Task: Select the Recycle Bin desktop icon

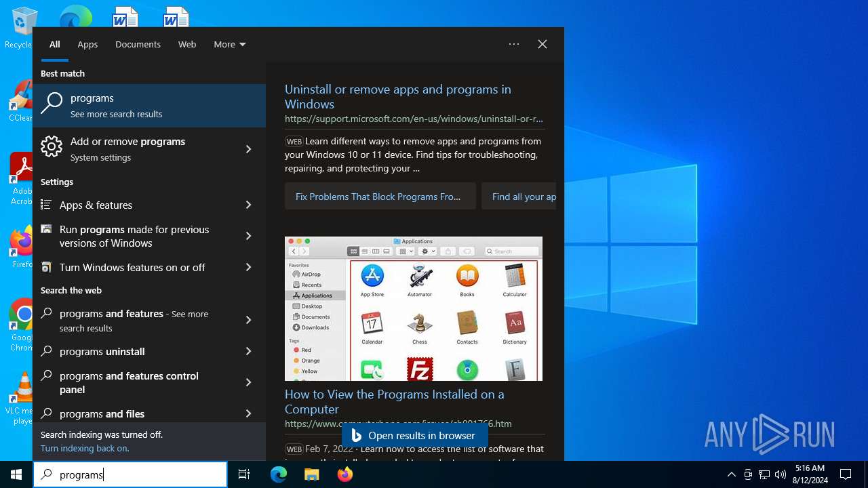Action: coord(20,27)
